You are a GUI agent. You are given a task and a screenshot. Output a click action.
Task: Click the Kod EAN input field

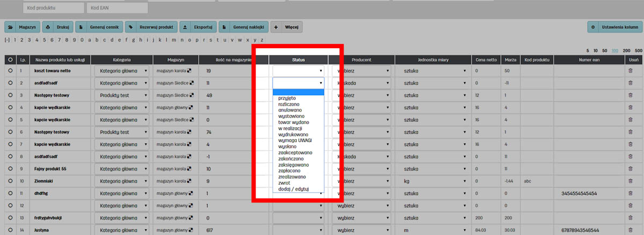pyautogui.click(x=117, y=8)
